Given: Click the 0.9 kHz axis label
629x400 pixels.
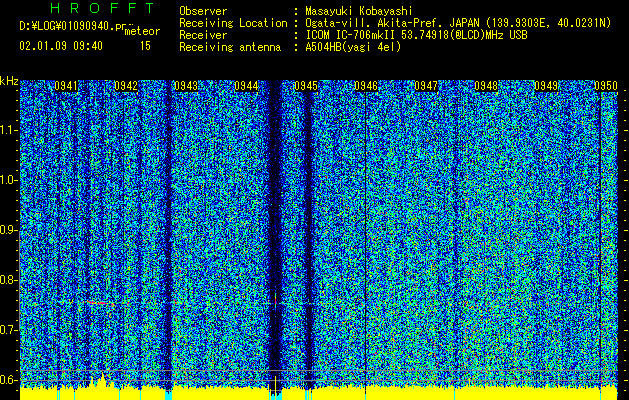Looking at the screenshot, I should [8, 230].
